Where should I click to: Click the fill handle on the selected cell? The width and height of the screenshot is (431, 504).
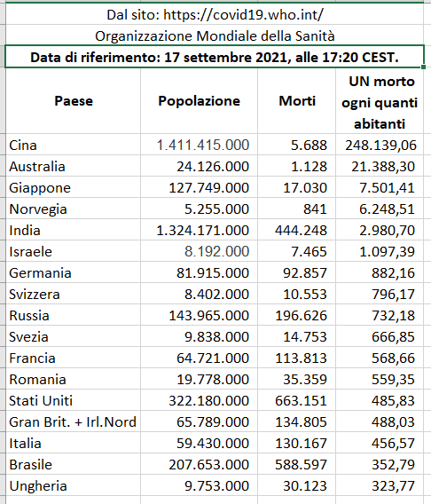(x=424, y=67)
